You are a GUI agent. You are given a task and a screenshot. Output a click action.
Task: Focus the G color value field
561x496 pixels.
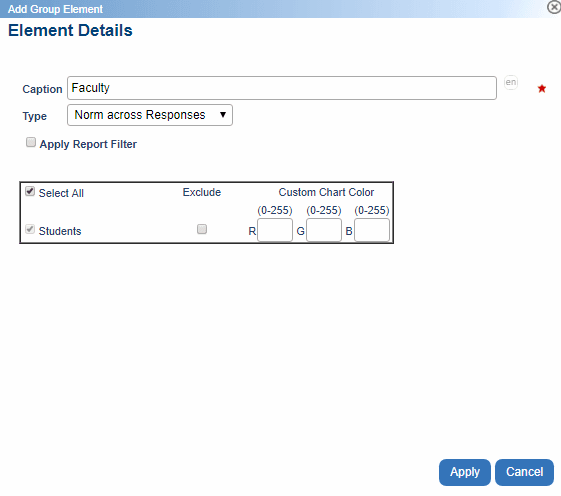(x=324, y=230)
